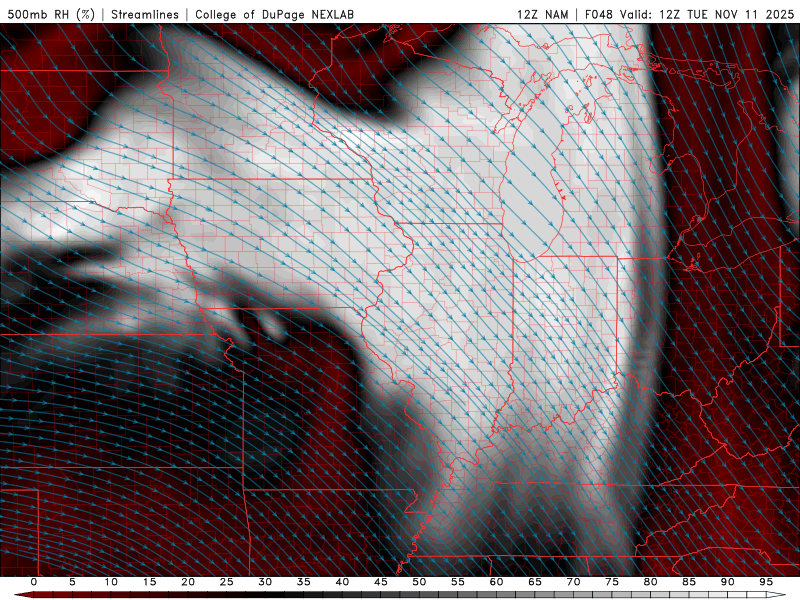Image resolution: width=800 pixels, height=600 pixels.
Task: Click the "15" label on the color scale
Action: point(149,582)
